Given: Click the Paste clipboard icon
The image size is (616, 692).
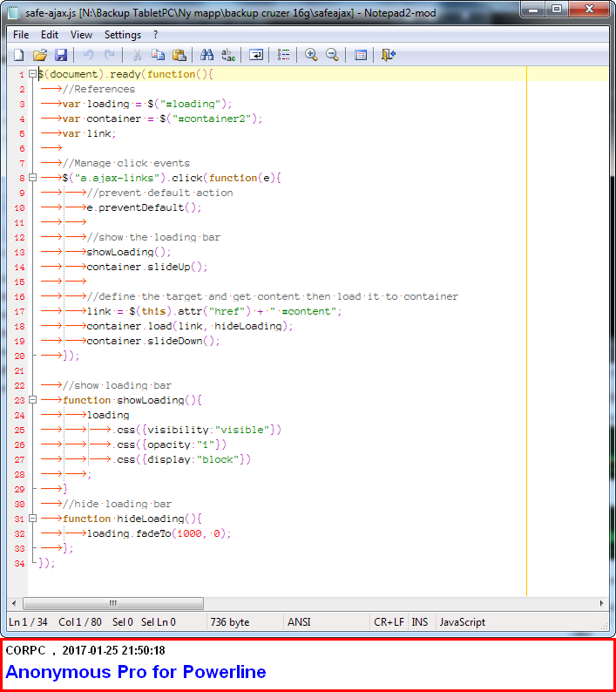Looking at the screenshot, I should click(x=179, y=55).
